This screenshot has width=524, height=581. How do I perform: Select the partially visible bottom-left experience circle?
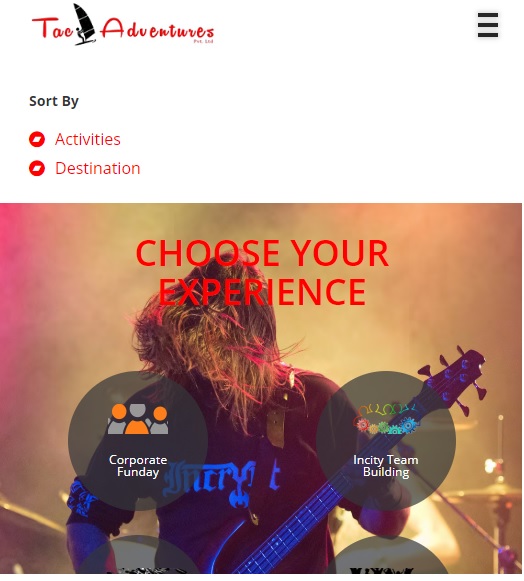coord(138,558)
